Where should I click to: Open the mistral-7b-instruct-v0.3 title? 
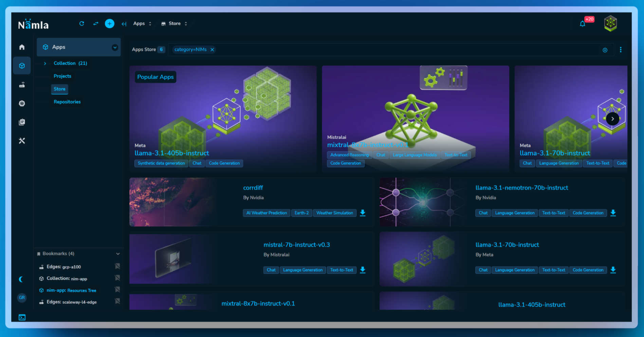click(x=297, y=245)
